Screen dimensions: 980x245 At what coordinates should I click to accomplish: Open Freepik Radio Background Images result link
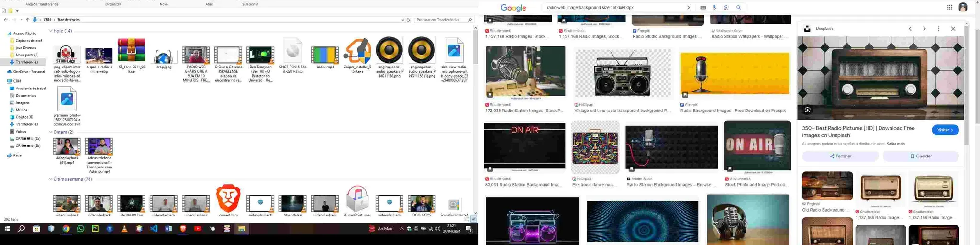pyautogui.click(x=733, y=111)
